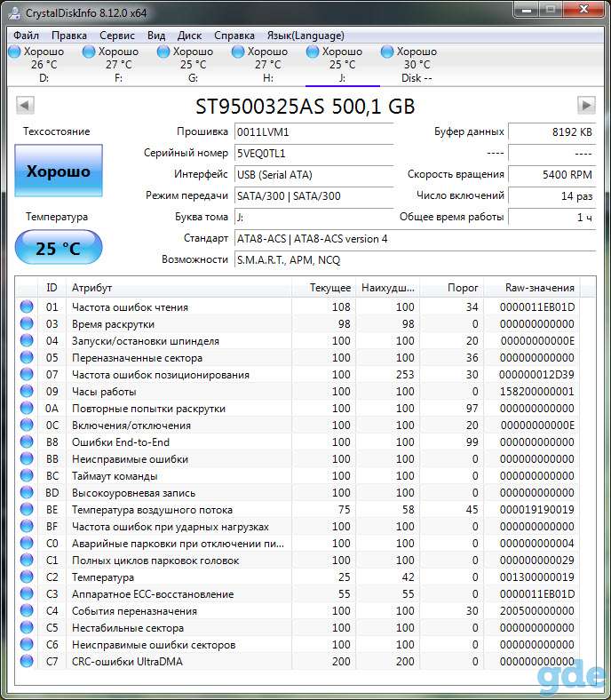Click status icon of row C7 CRC-ошибки UltraDMA
This screenshot has height=700, width=611.
(x=27, y=661)
